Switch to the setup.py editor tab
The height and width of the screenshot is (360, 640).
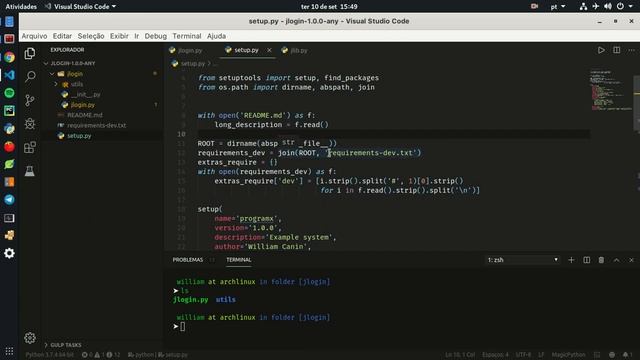(247, 50)
